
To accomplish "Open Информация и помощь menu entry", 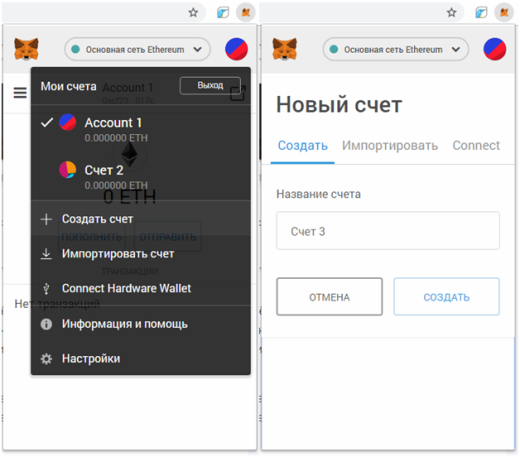I will pyautogui.click(x=141, y=324).
